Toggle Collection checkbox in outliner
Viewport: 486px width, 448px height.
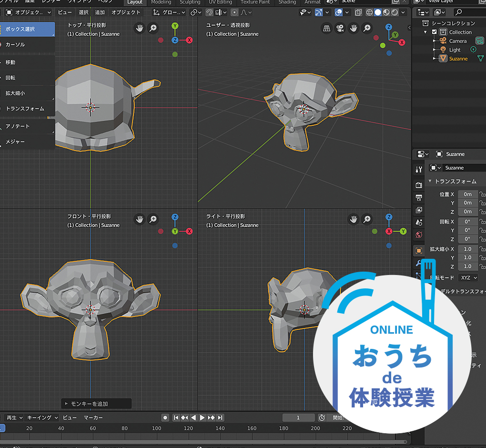click(434, 32)
